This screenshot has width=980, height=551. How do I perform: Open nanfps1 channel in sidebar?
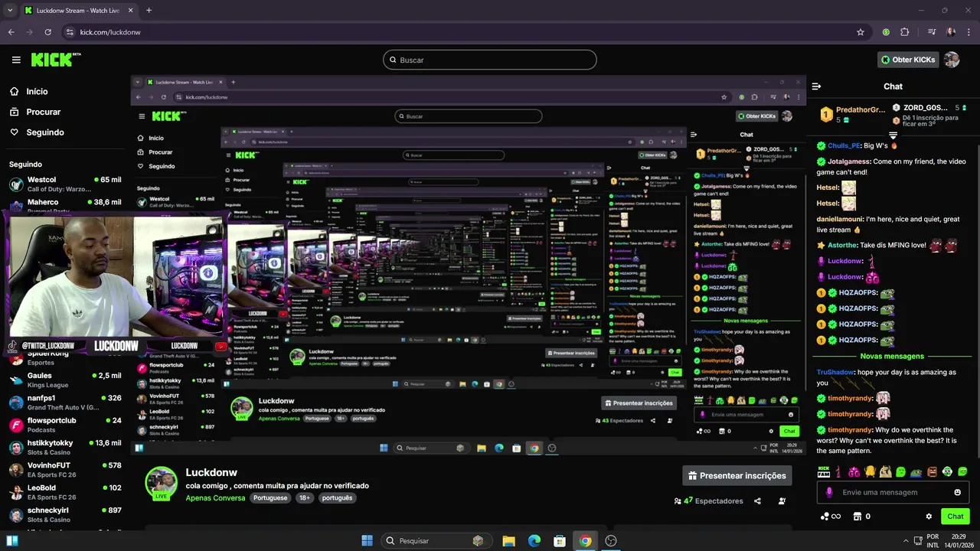coord(65,403)
